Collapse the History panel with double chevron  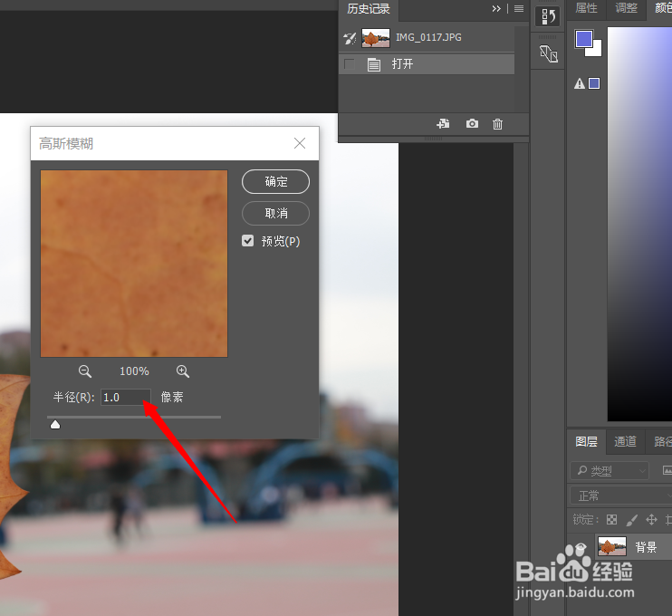pyautogui.click(x=496, y=8)
